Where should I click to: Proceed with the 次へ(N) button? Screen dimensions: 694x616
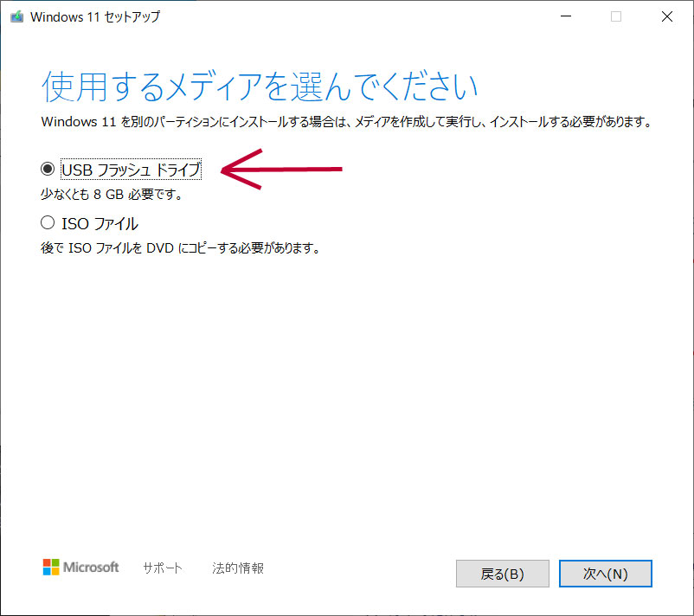point(605,574)
